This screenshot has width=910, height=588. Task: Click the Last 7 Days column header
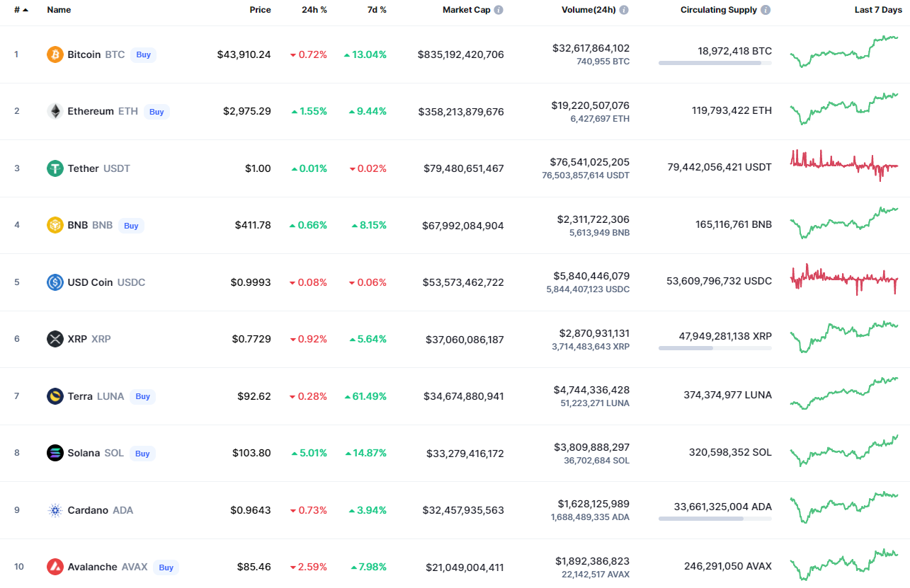[x=878, y=10]
